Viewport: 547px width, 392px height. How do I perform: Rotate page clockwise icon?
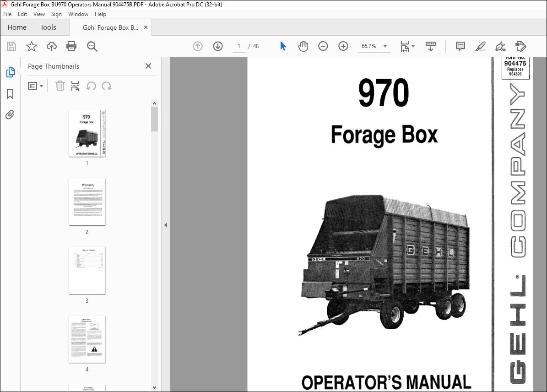coord(106,86)
